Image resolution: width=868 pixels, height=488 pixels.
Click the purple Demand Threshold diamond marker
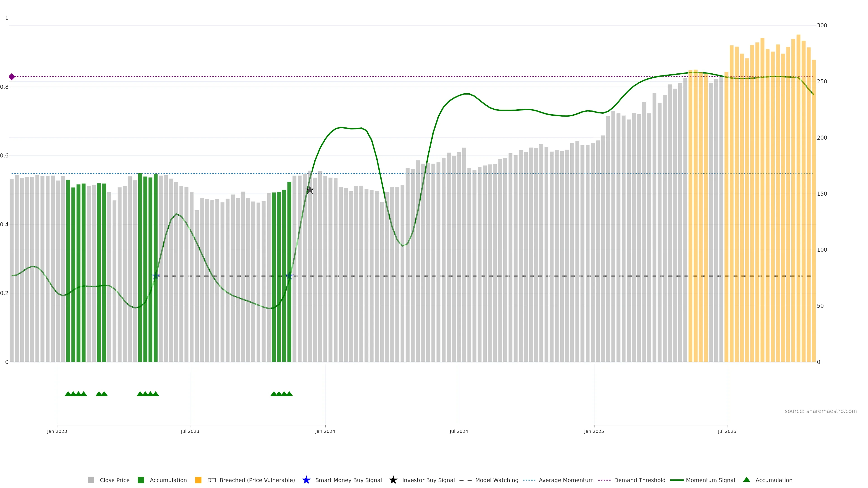(12, 77)
